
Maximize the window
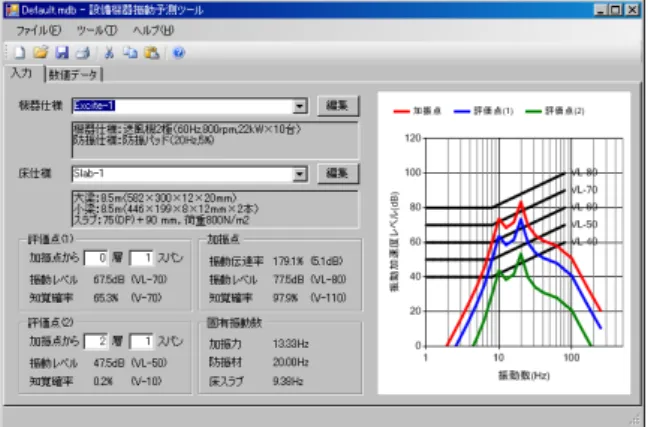click(616, 10)
